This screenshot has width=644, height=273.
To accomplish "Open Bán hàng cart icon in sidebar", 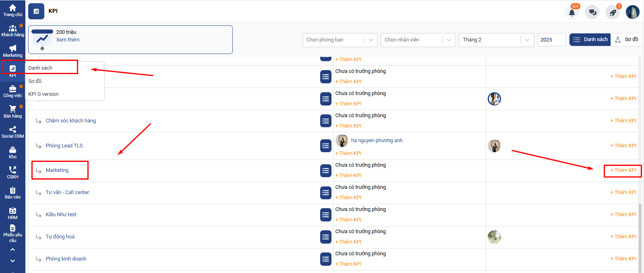I will pyautogui.click(x=12, y=112).
